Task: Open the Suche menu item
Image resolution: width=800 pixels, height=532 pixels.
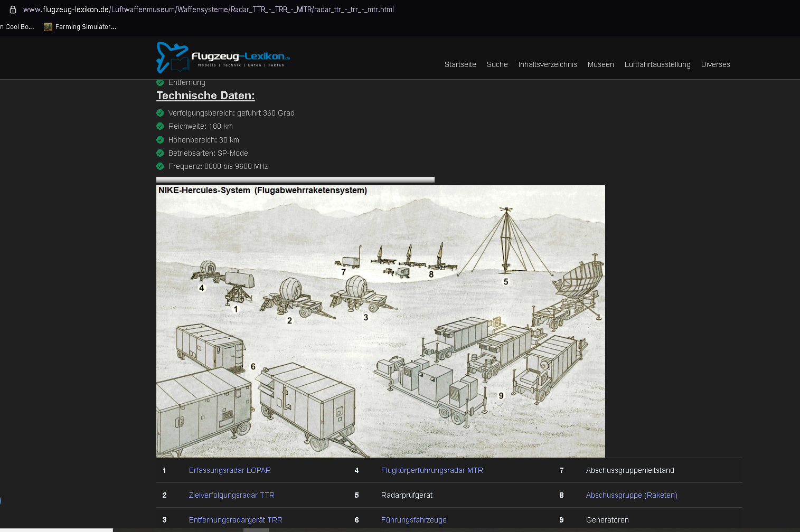Action: [497, 64]
